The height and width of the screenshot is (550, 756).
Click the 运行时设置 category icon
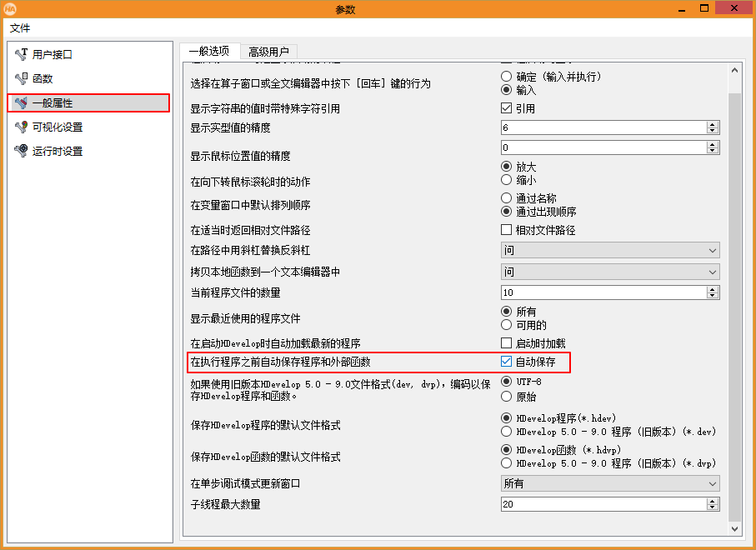point(21,151)
